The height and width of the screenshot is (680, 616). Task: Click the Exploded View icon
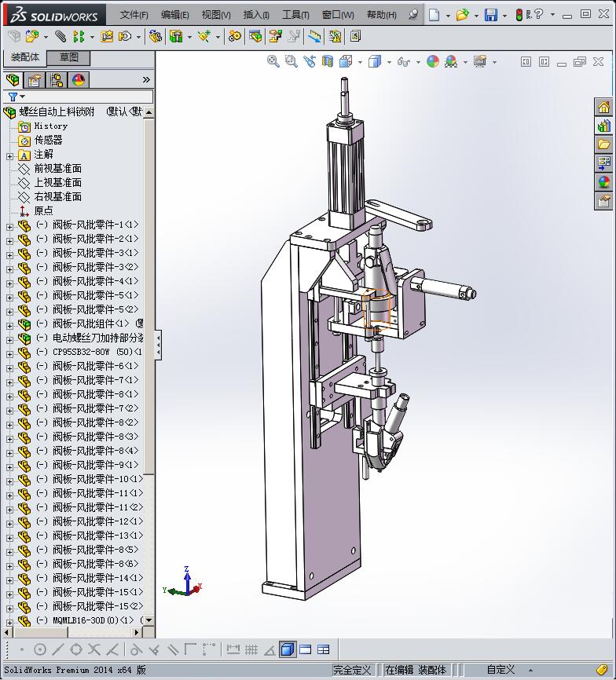(276, 36)
